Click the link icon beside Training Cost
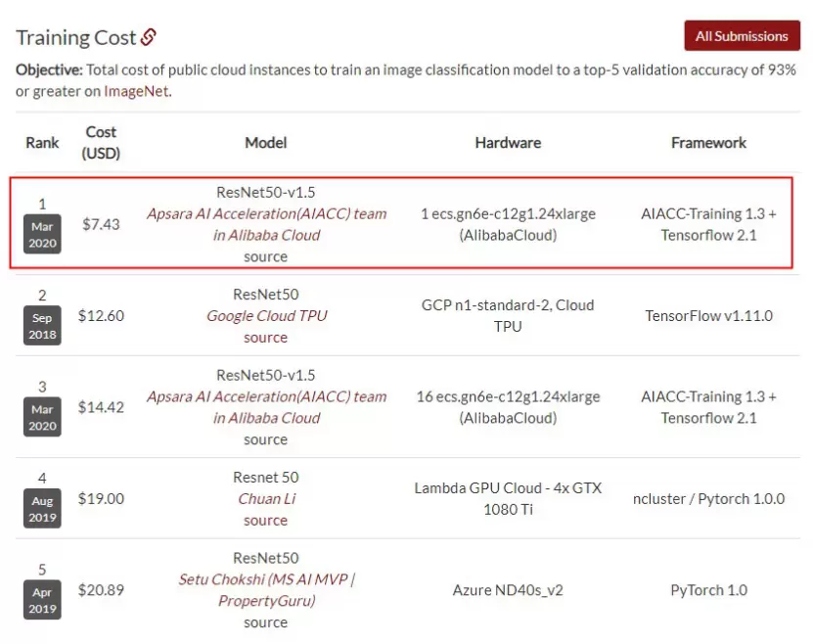Image resolution: width=813 pixels, height=644 pixels. click(148, 38)
